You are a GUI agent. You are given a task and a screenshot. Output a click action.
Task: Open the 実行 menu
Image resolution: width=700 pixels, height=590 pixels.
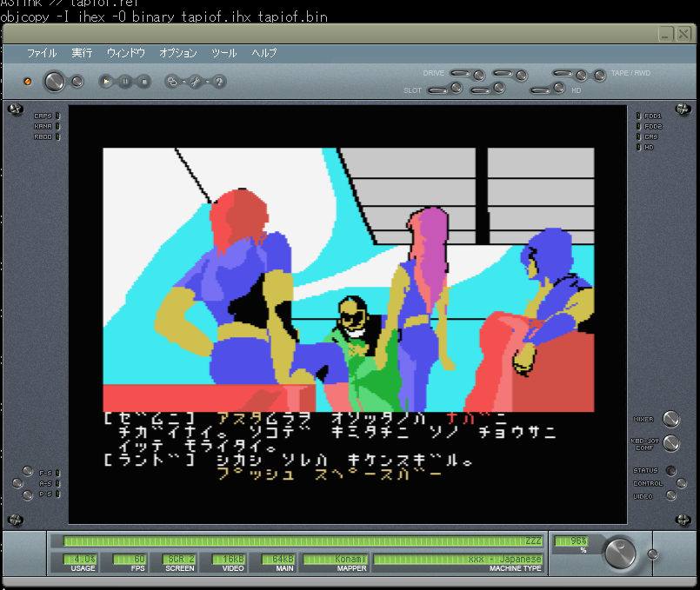(x=82, y=53)
